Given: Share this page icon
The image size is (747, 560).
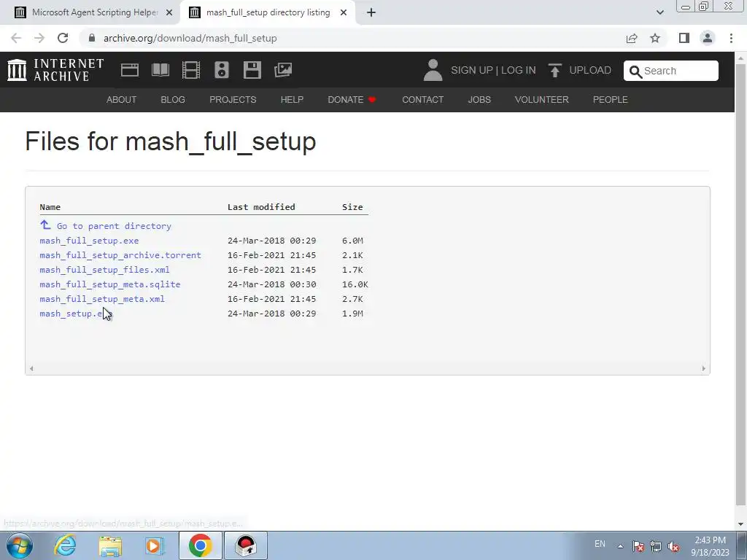Looking at the screenshot, I should (632, 38).
